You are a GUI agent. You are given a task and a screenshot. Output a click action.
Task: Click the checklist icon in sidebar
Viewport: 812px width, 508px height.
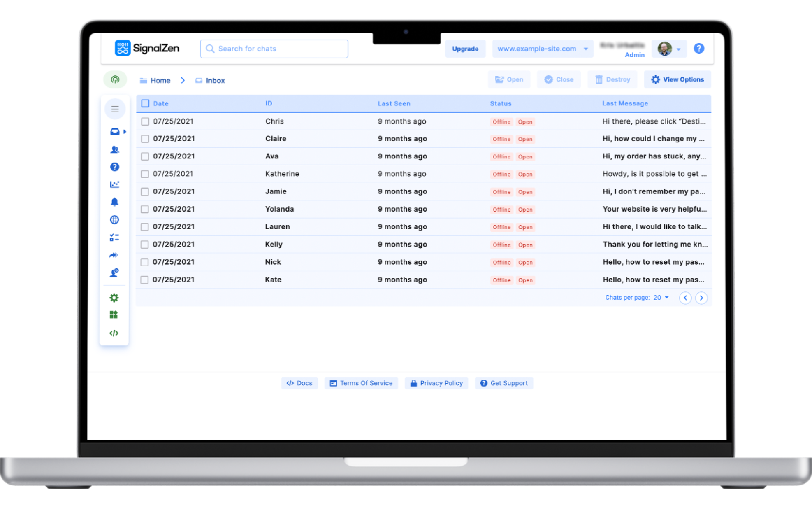tap(114, 237)
